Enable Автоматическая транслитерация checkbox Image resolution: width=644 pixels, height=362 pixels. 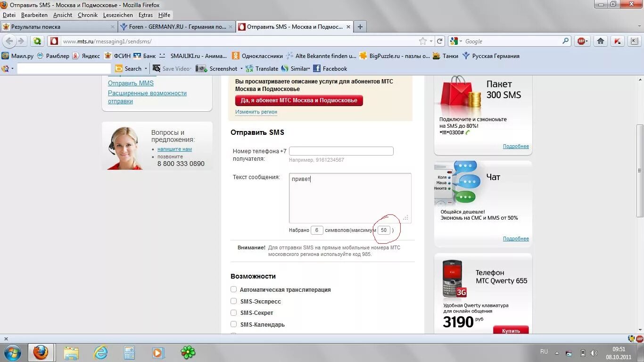[x=233, y=289]
